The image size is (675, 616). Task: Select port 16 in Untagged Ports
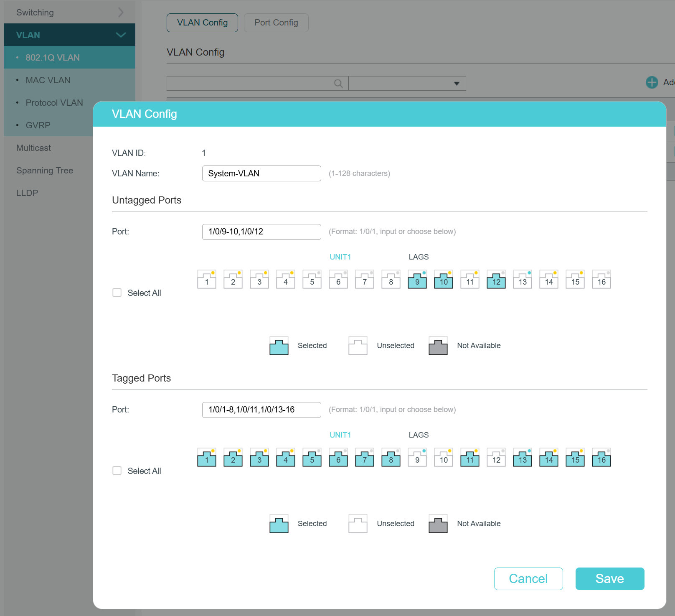pyautogui.click(x=601, y=280)
